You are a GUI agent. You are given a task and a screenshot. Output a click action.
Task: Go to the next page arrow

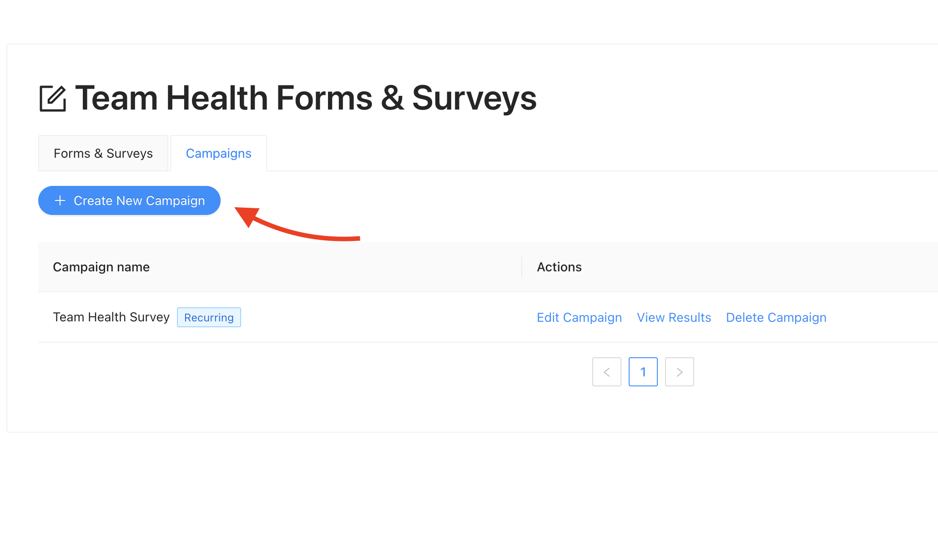680,372
